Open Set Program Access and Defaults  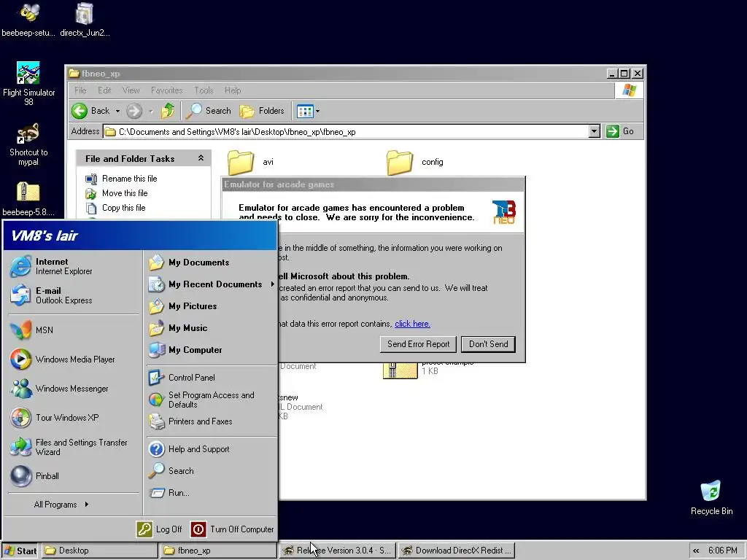(x=201, y=400)
